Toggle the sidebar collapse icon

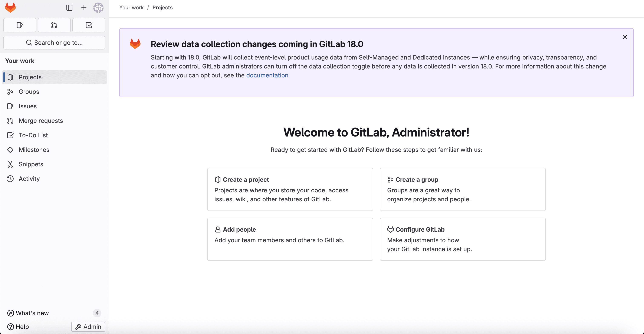69,7
